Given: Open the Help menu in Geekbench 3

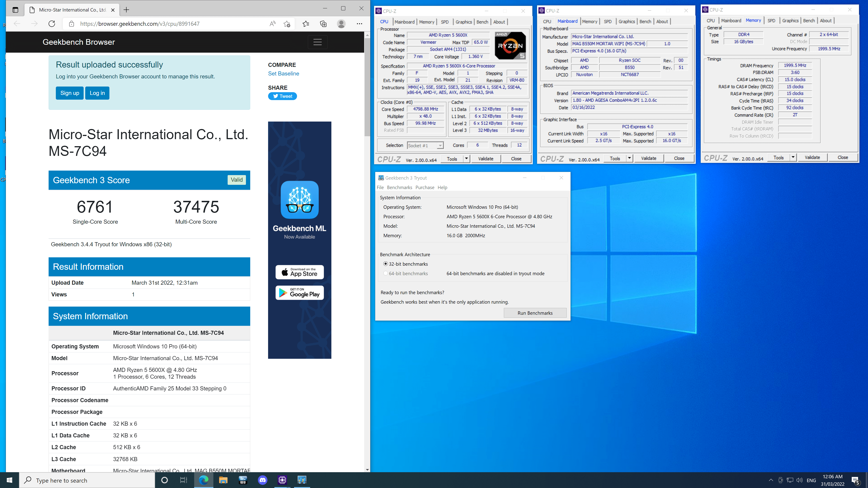Looking at the screenshot, I should coord(442,188).
